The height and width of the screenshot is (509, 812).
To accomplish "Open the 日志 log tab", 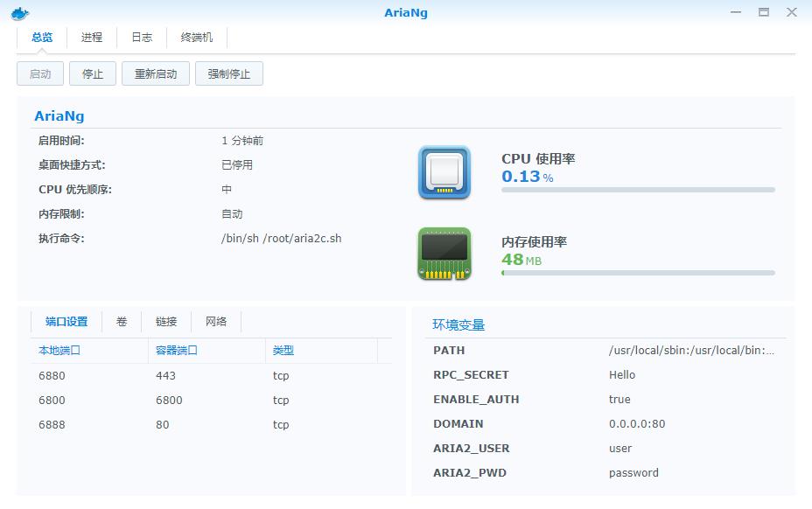I will 142,38.
